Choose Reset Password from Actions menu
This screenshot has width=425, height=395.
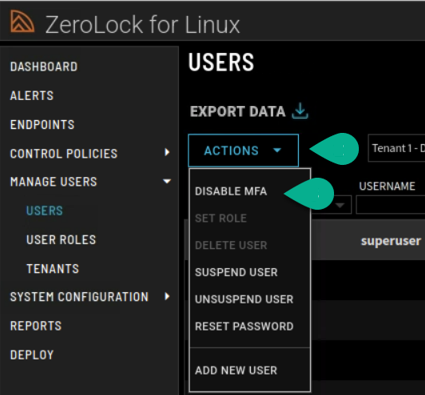pos(244,326)
